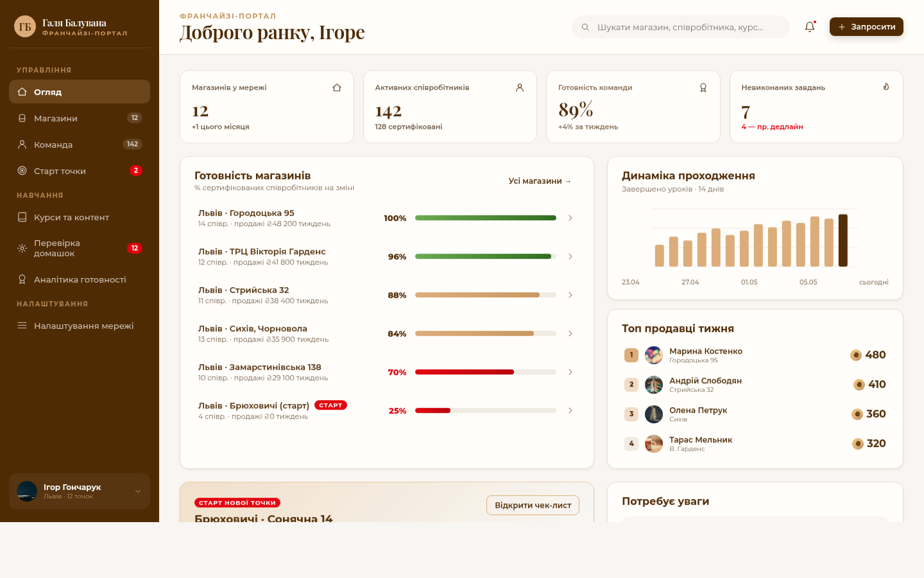Click the person icon on Активних співробітників card
Screen dimensions: 924x578
pyautogui.click(x=520, y=87)
